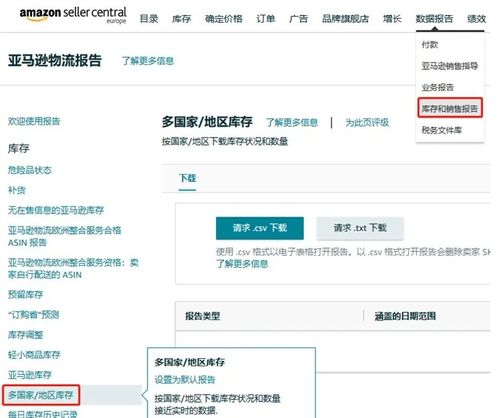Click 了解更多信息 next to 多国家/地区库存 heading
499x418 pixels.
point(292,123)
